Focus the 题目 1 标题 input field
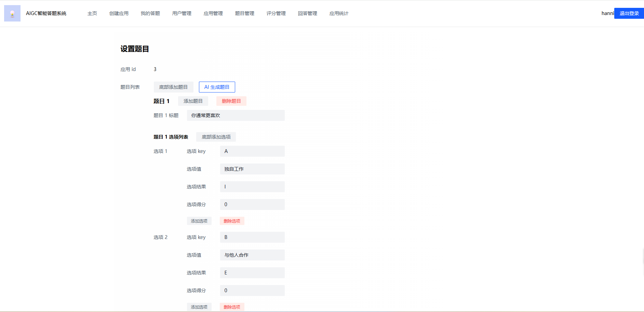This screenshot has width=644, height=312. click(x=236, y=115)
